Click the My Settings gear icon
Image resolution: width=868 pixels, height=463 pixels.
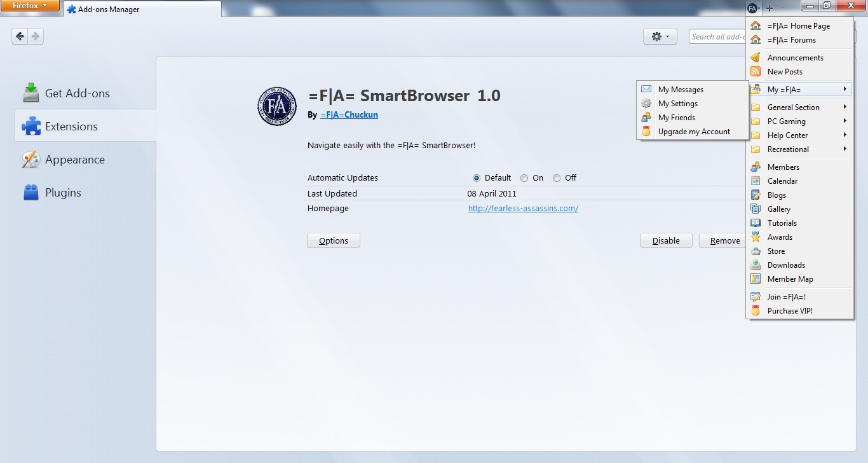tap(646, 104)
